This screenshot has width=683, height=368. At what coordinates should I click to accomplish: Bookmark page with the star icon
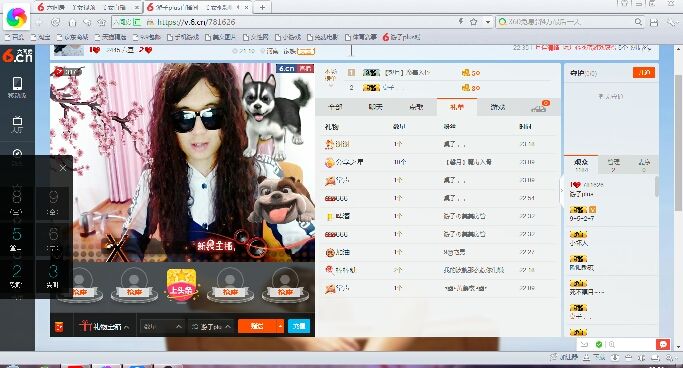[x=474, y=21]
